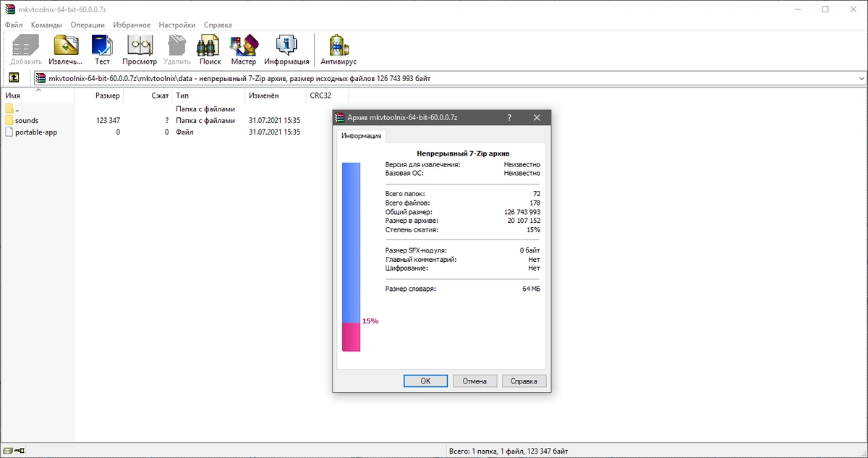Screen dimensions: 868x458
Task: Open the Операции menu
Action: [x=88, y=25]
